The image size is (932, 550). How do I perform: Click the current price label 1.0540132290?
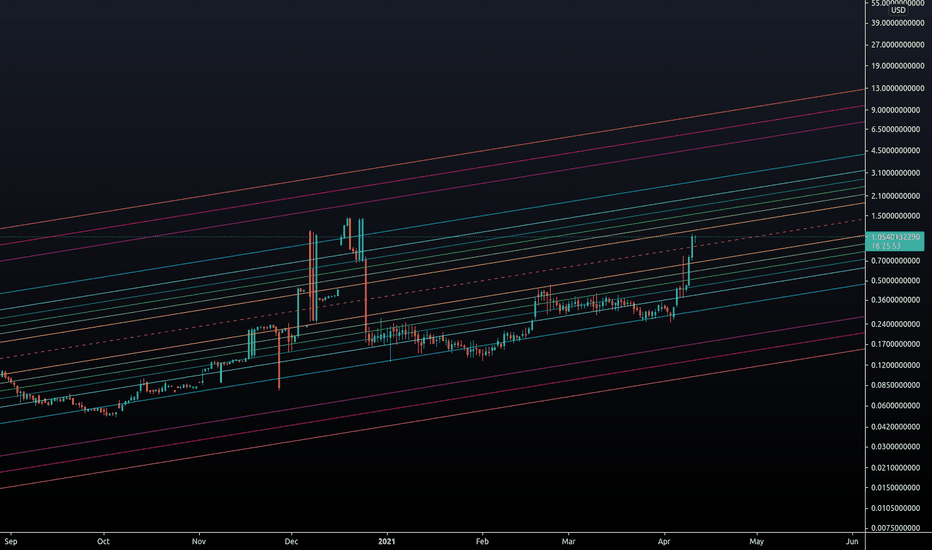click(896, 237)
